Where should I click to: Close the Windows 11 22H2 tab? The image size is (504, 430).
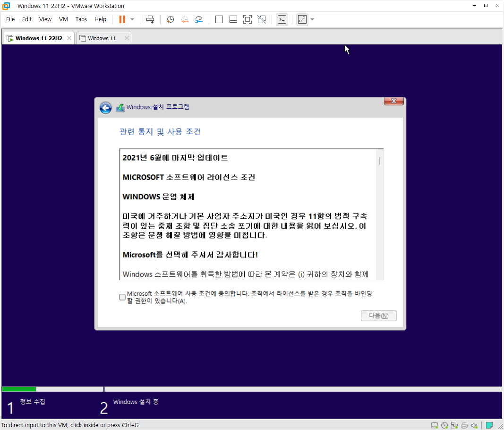point(69,38)
